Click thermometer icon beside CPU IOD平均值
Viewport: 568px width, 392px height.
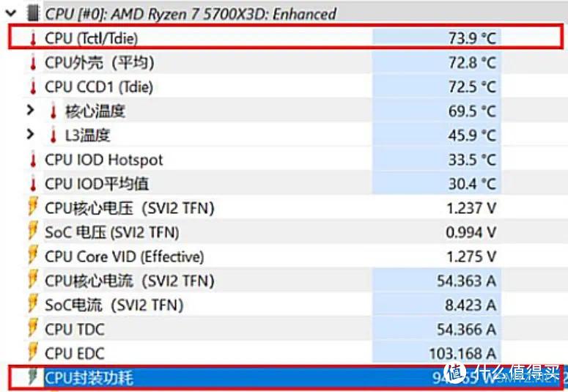33,184
